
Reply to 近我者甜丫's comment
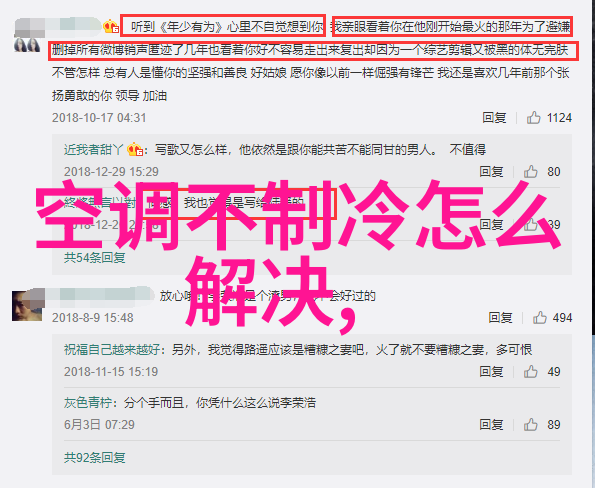[491, 172]
